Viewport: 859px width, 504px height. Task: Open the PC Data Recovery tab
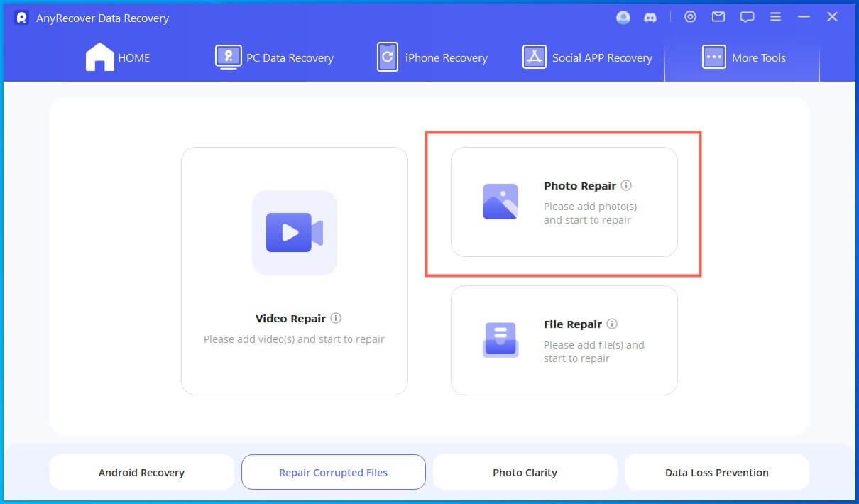[274, 57]
